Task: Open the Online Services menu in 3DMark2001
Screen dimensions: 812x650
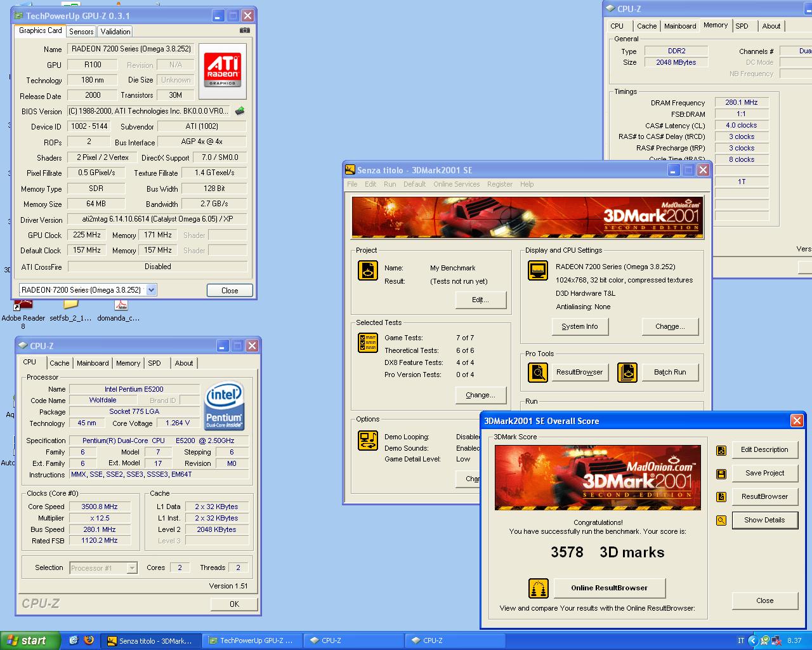Action: [x=457, y=184]
